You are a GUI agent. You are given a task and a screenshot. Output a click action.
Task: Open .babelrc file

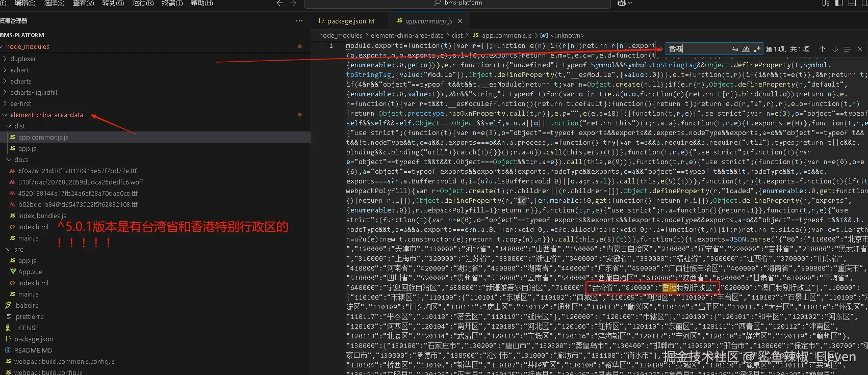click(x=155, y=305)
